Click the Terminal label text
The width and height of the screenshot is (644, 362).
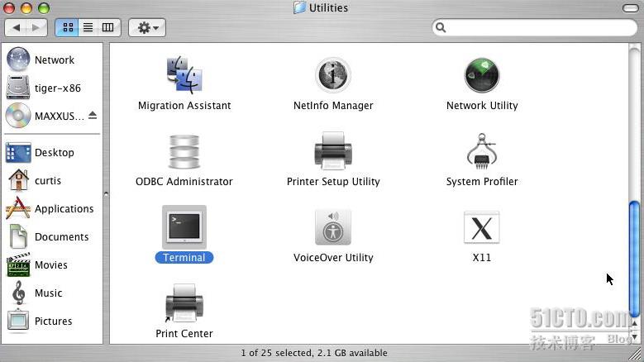(184, 257)
